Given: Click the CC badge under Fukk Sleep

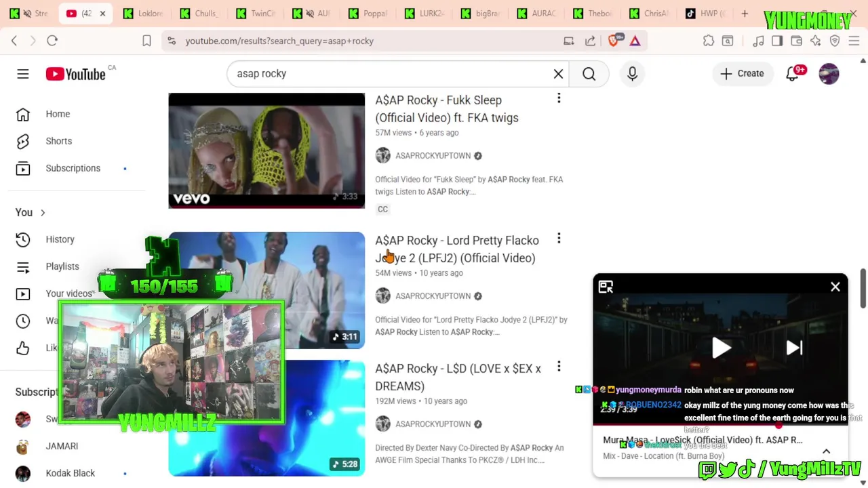Looking at the screenshot, I should tap(382, 209).
